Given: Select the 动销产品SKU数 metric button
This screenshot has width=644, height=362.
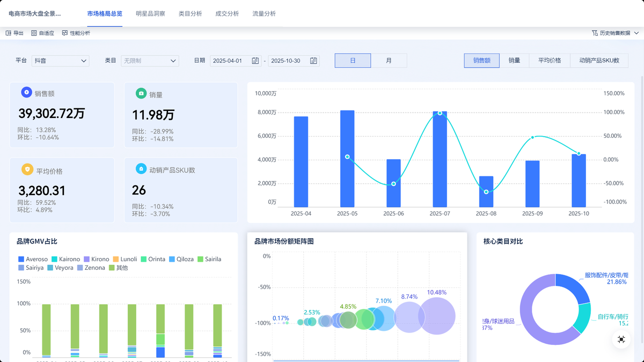Looking at the screenshot, I should point(599,61).
